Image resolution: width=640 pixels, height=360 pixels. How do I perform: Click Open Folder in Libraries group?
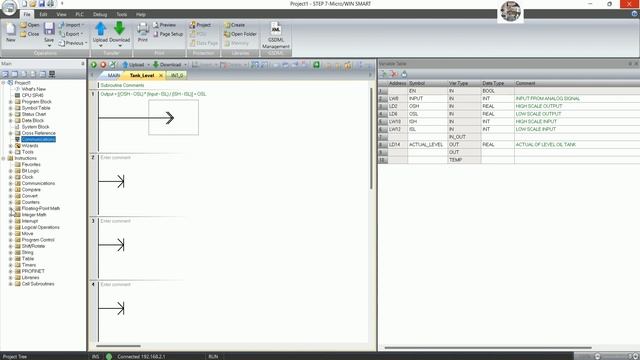[240, 34]
